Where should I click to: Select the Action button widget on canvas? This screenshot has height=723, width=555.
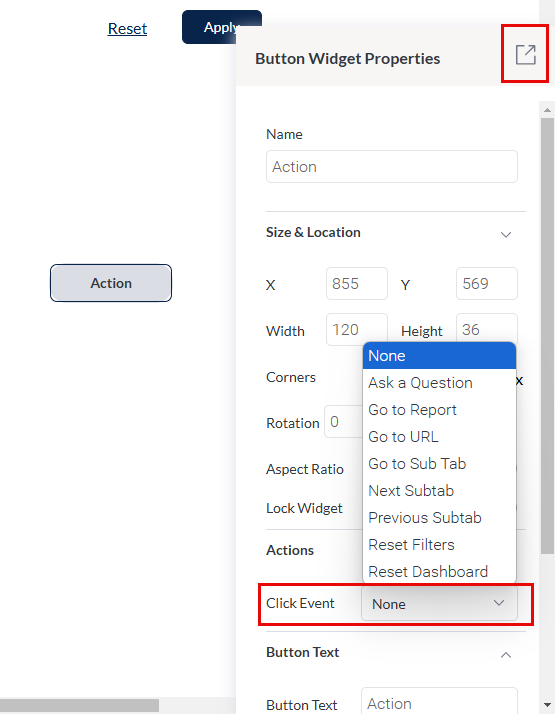point(111,283)
